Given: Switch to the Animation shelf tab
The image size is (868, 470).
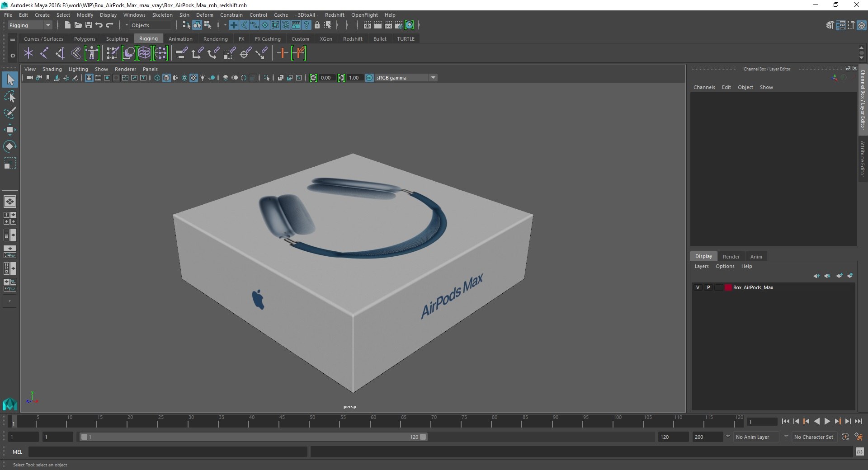Looking at the screenshot, I should 180,39.
